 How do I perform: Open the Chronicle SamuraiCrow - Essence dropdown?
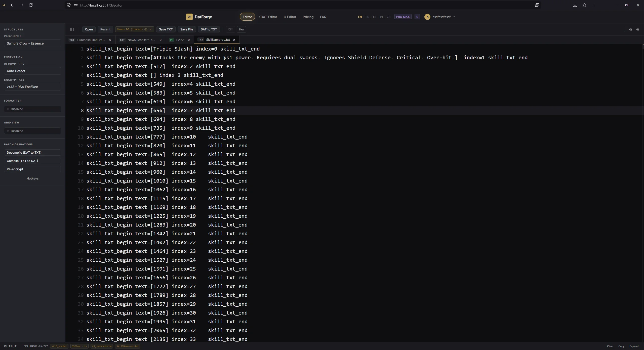(32, 43)
